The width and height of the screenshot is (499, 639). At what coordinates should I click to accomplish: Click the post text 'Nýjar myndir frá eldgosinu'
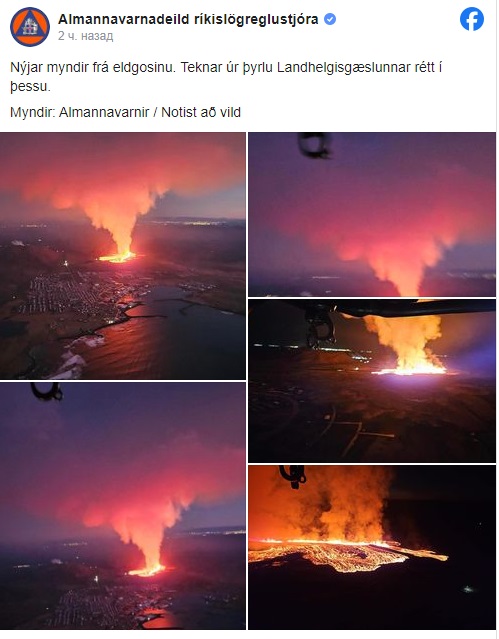coord(92,67)
